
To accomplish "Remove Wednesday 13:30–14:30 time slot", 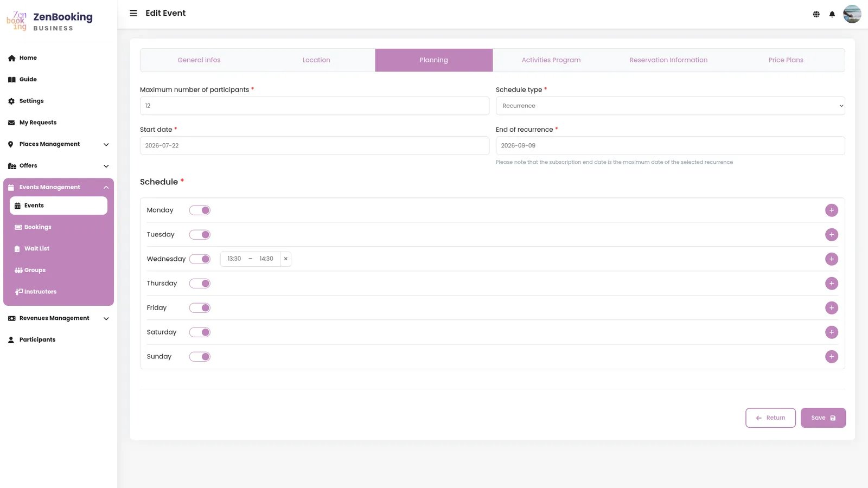I will click(x=286, y=259).
